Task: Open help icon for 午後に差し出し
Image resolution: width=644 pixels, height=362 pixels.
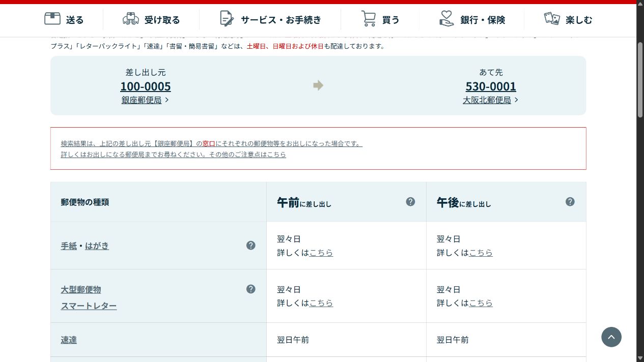Action: click(570, 202)
